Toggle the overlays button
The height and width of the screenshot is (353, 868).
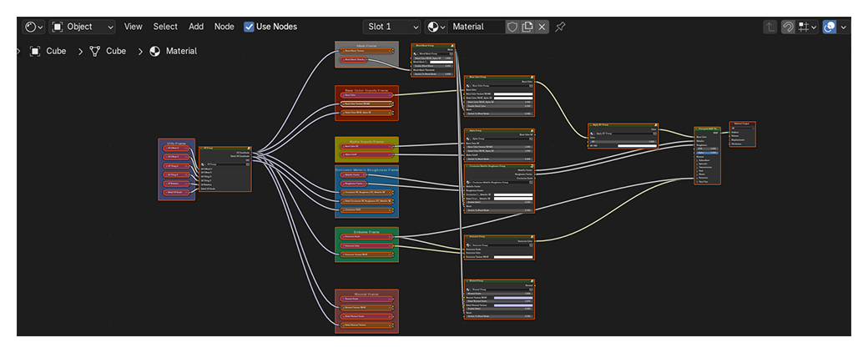[x=830, y=27]
